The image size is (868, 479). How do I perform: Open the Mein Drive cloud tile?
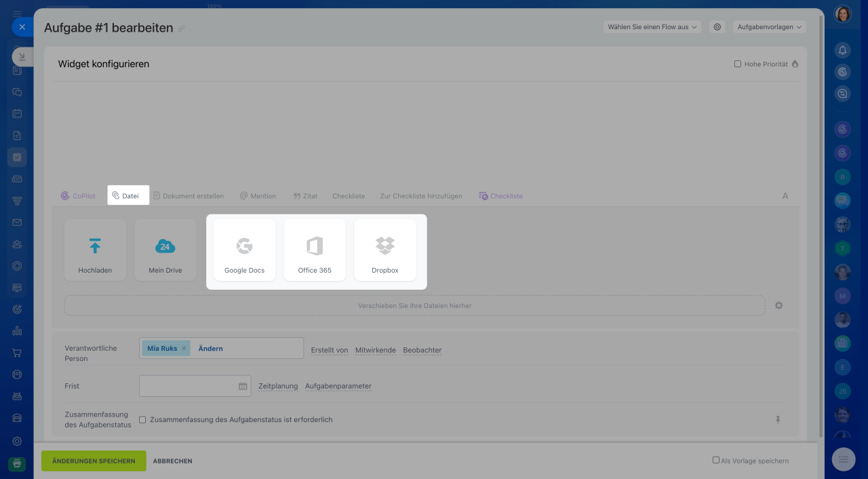pos(165,250)
